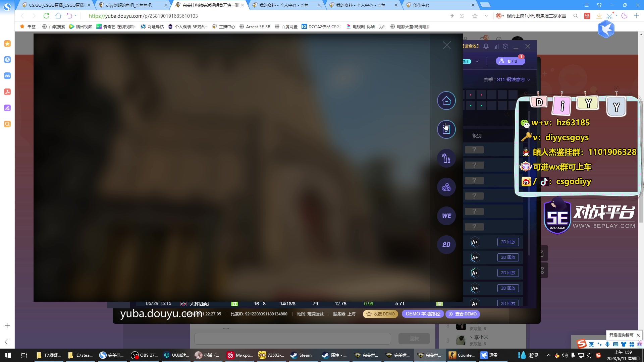Click the share icon in address bar
This screenshot has width=644, height=362.
tap(462, 16)
